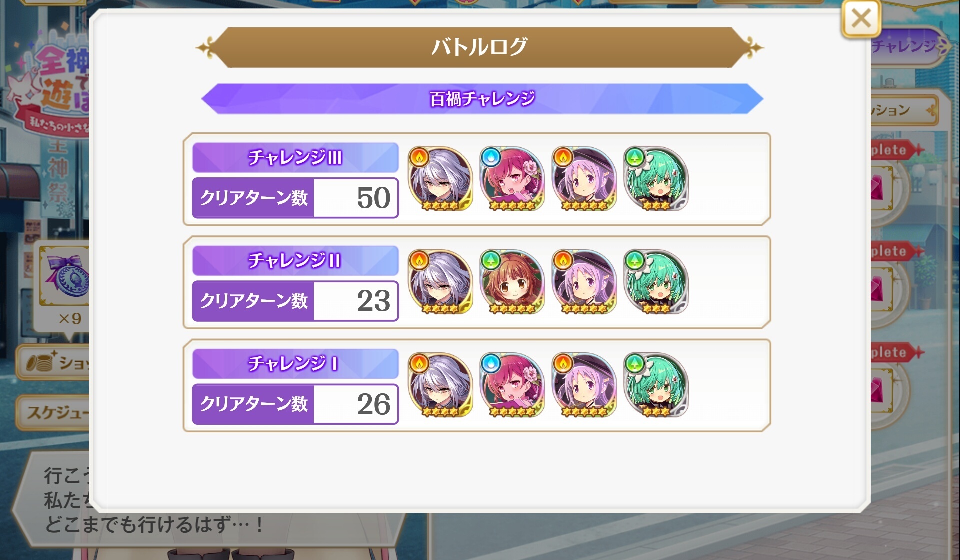Screen dimensions: 960x560
Task: Close the battle log dialog
Action: 861,19
